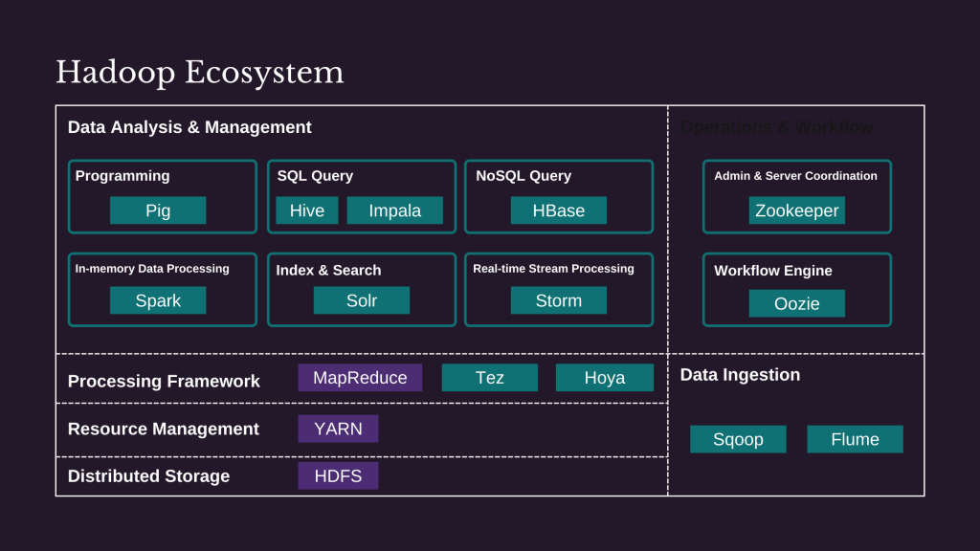Click the Pig box under Programming
The image size is (980, 551).
(158, 210)
